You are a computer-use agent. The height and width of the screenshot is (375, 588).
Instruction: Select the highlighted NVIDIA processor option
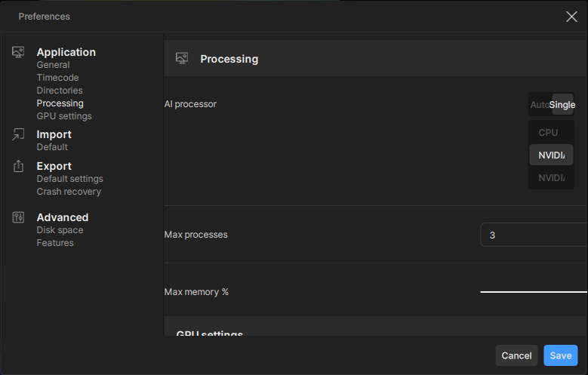tap(552, 155)
